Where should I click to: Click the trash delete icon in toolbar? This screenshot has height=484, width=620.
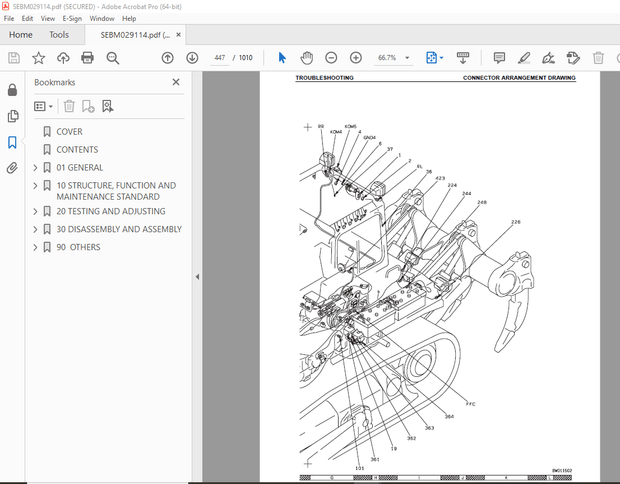[x=598, y=58]
